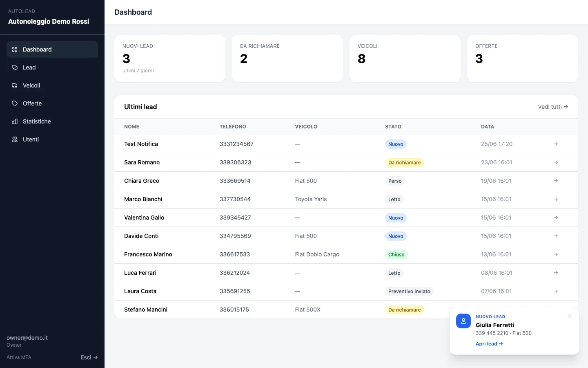Image resolution: width=588 pixels, height=368 pixels.
Task: Click Sara Romano's Da richiamare badge
Action: 404,162
